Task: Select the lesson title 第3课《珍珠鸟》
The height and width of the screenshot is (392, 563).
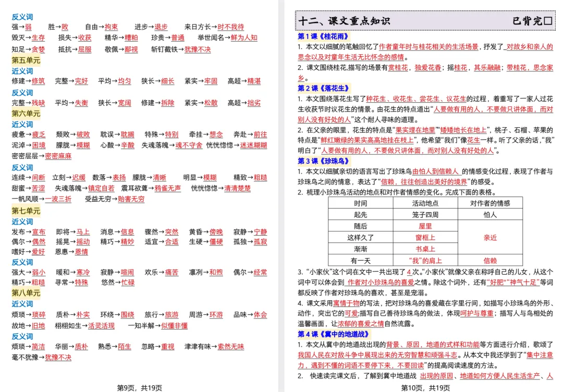Action: click(x=323, y=161)
